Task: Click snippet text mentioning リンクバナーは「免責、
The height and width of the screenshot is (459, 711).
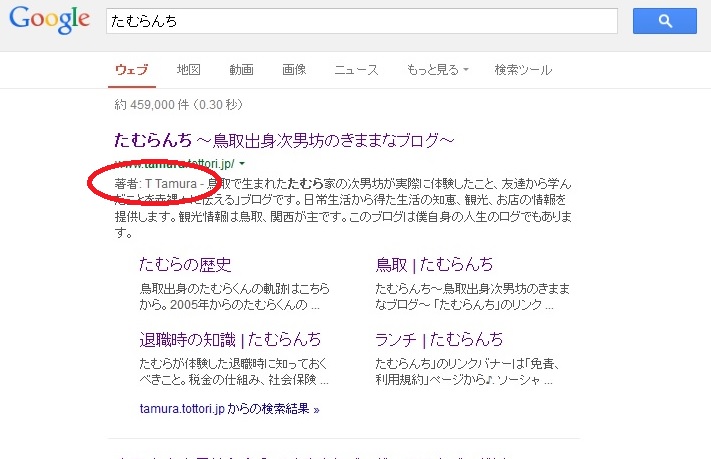Action: point(468,364)
